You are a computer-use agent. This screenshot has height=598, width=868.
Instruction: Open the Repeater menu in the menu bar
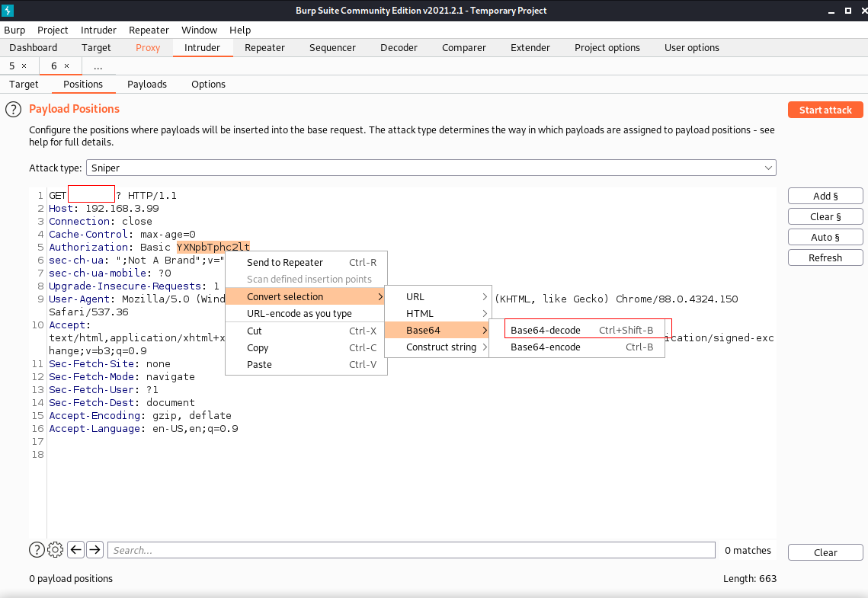pos(149,30)
